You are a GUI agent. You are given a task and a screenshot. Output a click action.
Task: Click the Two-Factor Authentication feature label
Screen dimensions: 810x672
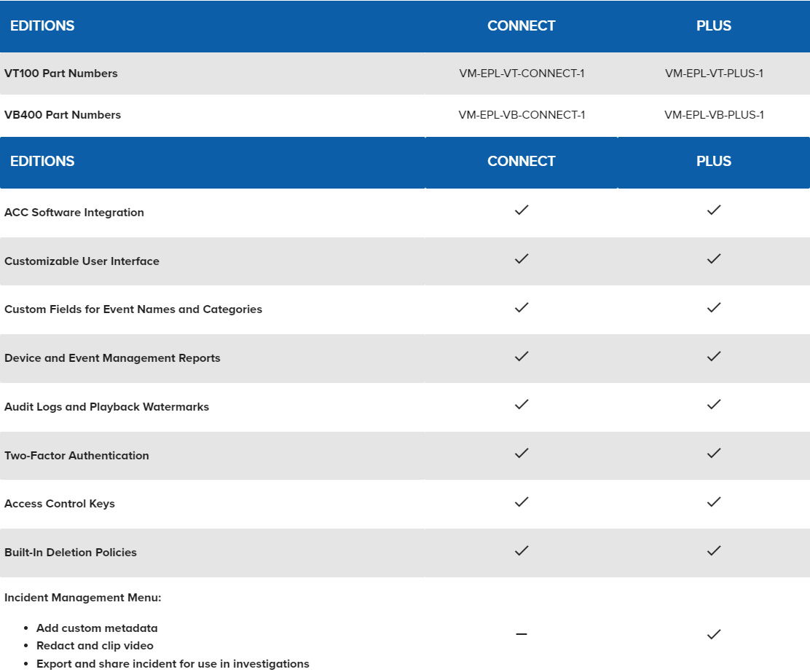coord(76,456)
